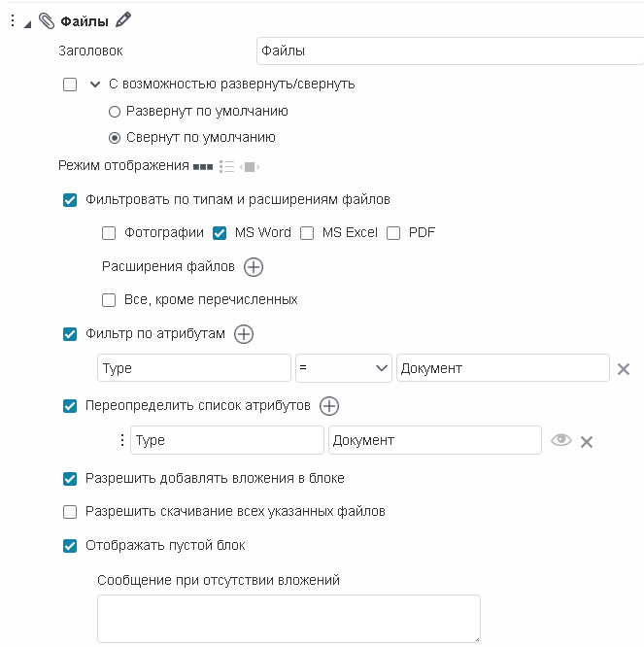Select the carousel display mode icon
The image size is (644, 647).
[x=250, y=167]
